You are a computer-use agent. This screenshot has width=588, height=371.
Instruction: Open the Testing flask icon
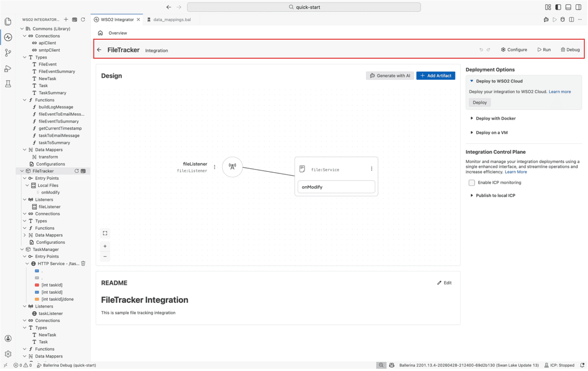click(8, 84)
